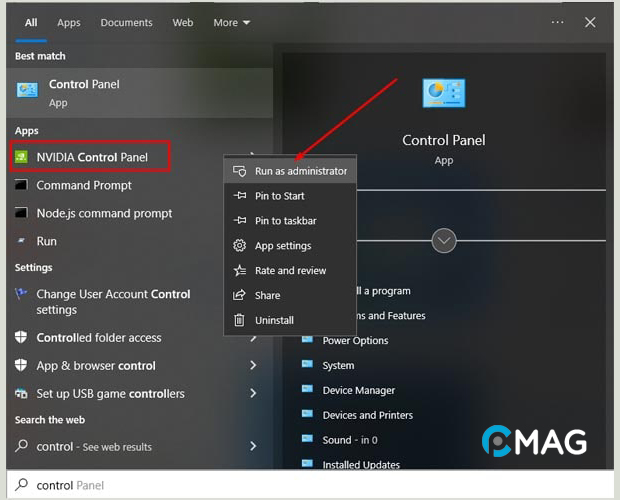Close the search panel with X
Image resolution: width=620 pixels, height=500 pixels.
pos(590,22)
